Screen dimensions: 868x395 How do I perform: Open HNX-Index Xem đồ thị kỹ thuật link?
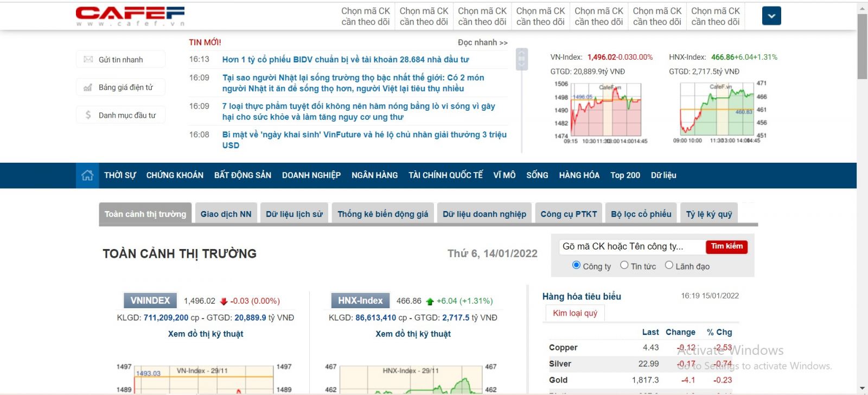pos(413,334)
